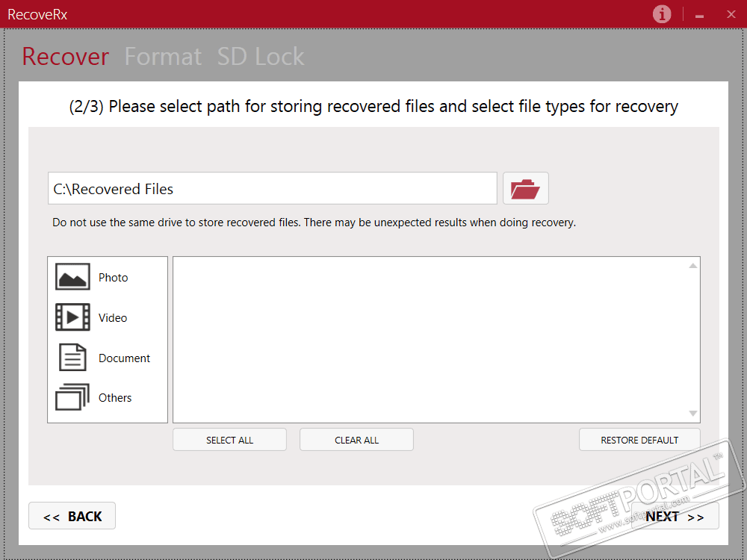The height and width of the screenshot is (560, 747).
Task: Click the file type list scroll up arrow
Action: (x=692, y=266)
